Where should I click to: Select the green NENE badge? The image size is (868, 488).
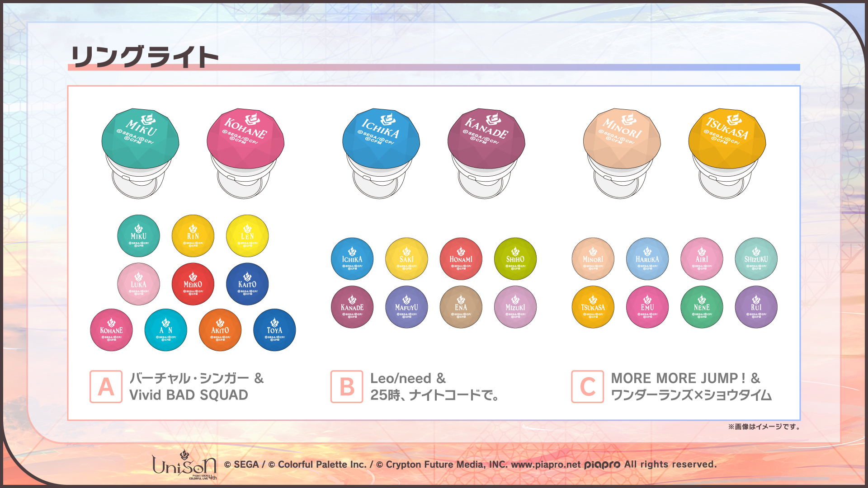pos(702,307)
